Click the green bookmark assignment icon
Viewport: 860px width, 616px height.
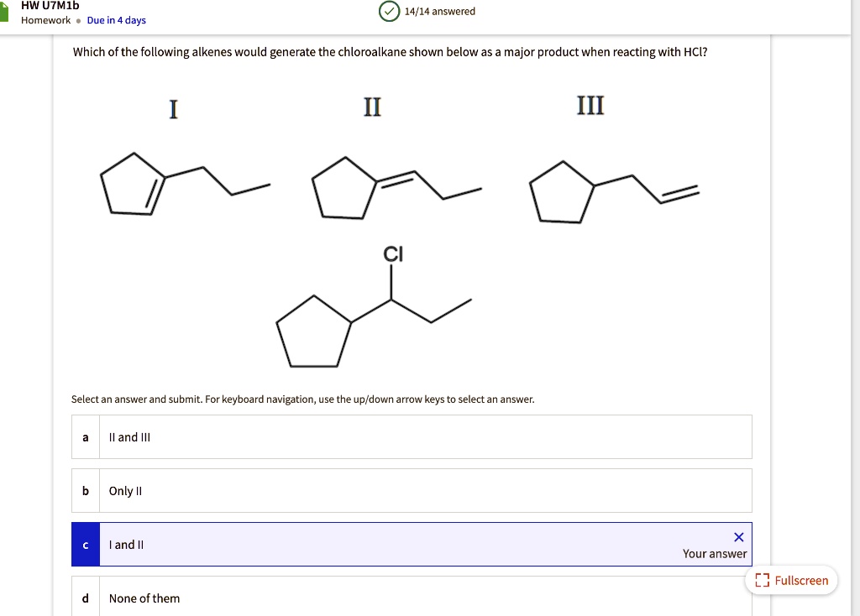pos(7,11)
